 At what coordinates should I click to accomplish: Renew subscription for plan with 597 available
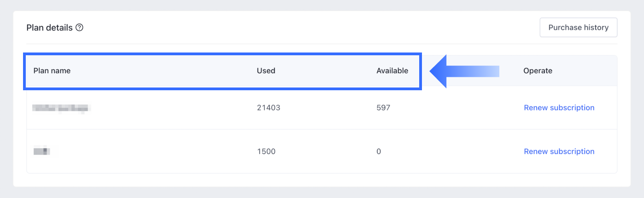coord(559,108)
